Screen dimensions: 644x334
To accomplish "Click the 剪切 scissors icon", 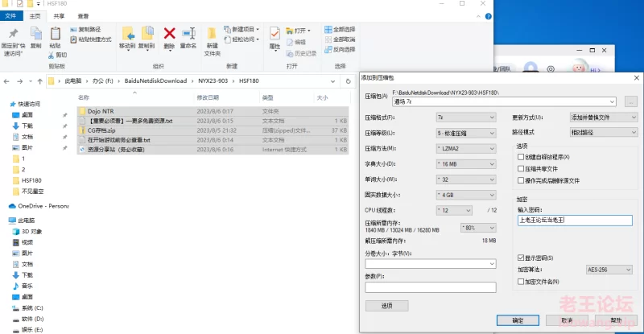I will (52, 55).
